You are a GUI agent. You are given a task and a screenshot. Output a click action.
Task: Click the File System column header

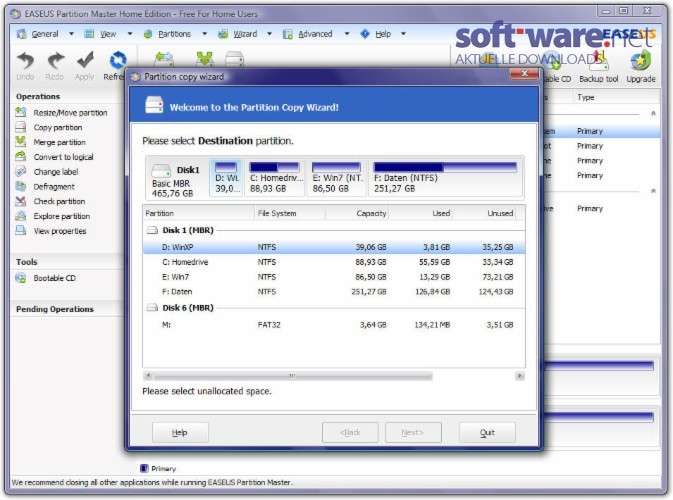tap(290, 213)
